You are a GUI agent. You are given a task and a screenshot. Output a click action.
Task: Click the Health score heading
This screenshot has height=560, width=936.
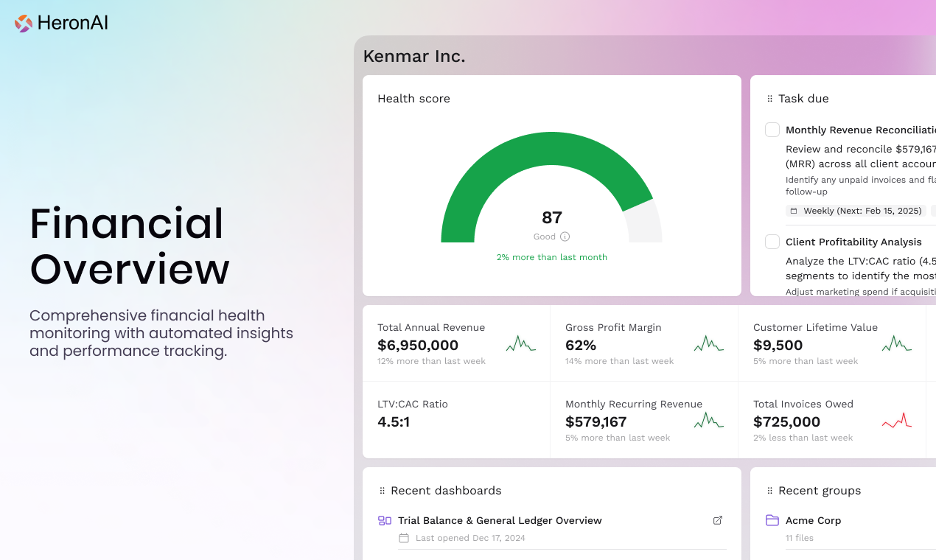pyautogui.click(x=413, y=99)
